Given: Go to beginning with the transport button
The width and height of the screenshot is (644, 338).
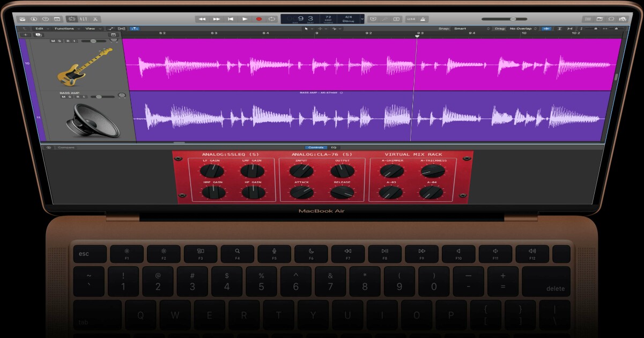Looking at the screenshot, I should click(231, 19).
